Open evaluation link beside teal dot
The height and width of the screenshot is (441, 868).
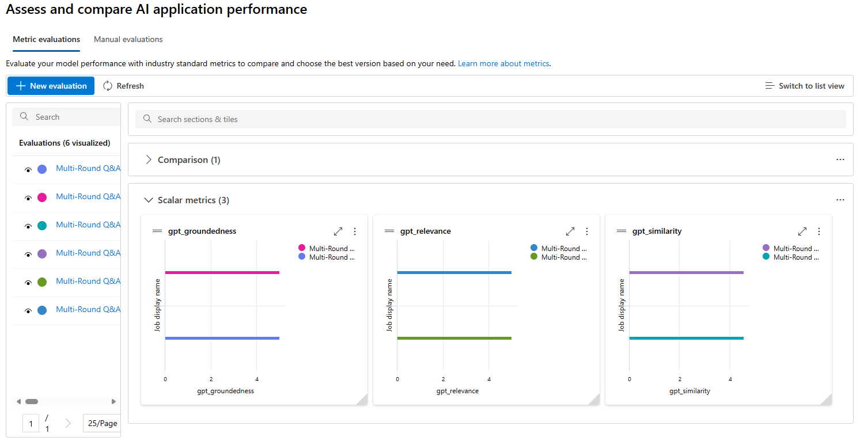(x=88, y=225)
